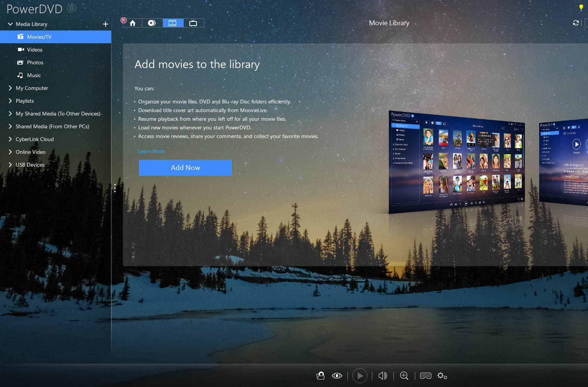This screenshot has width=588, height=387.
Task: Click the PowerDVD library preview thumbnail
Action: 456,162
